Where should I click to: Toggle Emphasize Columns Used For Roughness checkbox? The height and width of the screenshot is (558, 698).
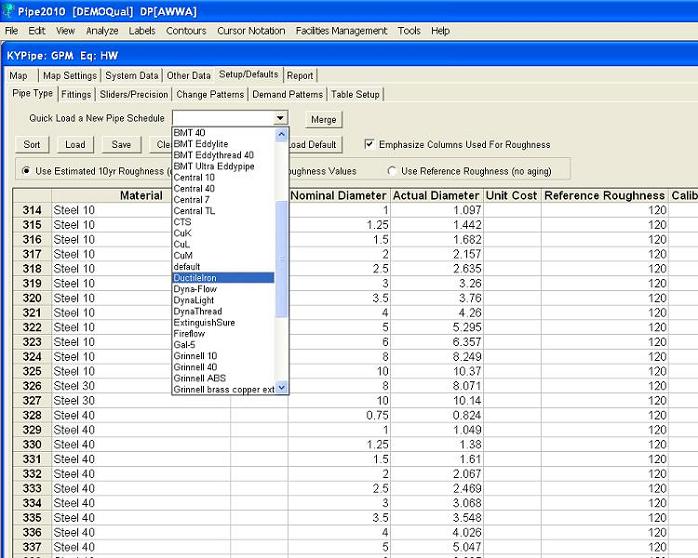[369, 144]
